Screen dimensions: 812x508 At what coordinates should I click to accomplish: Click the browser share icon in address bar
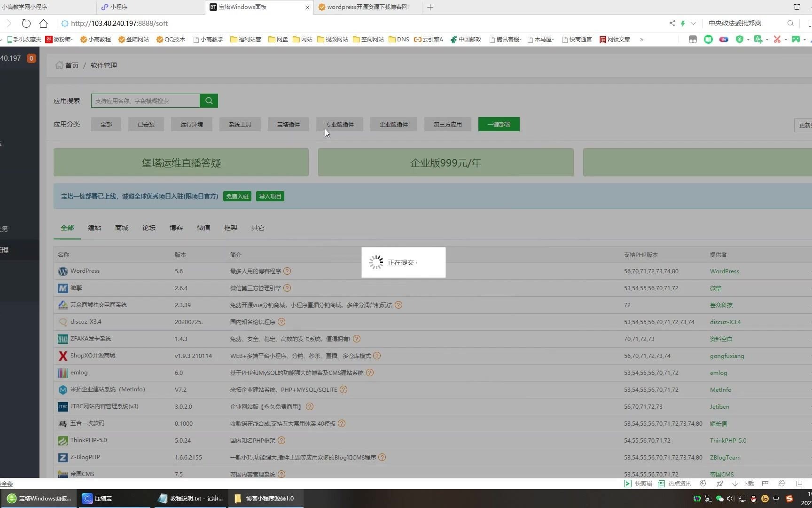(x=672, y=23)
